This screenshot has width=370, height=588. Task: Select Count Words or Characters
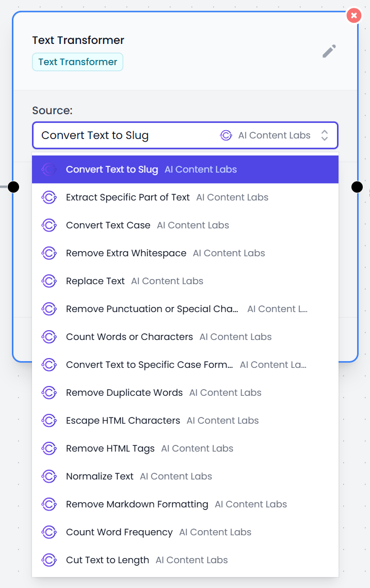point(185,337)
